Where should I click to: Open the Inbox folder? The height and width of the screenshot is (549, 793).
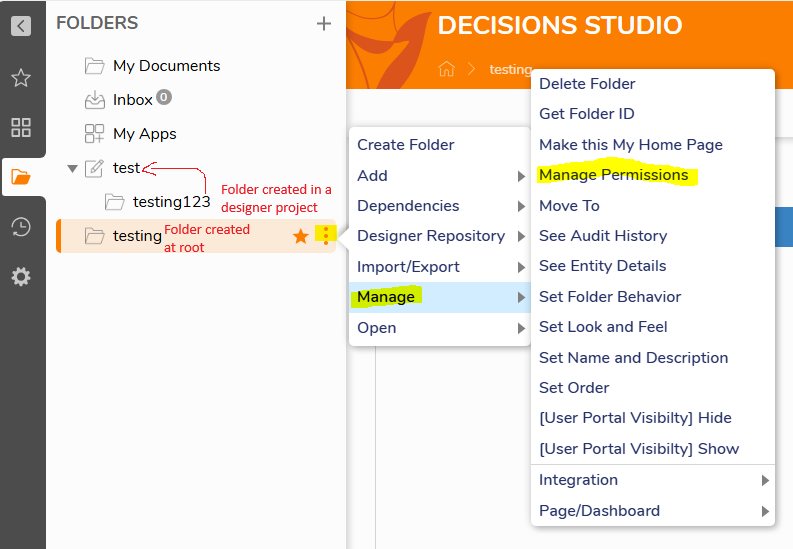[132, 100]
